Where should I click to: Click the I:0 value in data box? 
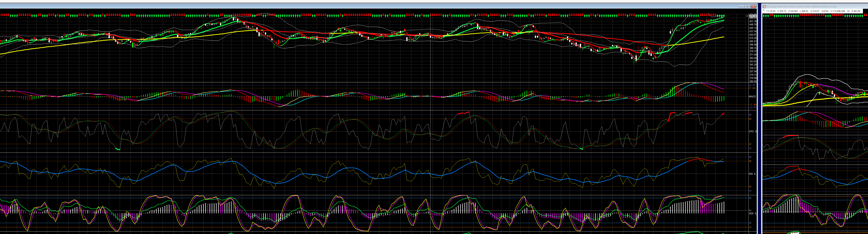tap(848, 11)
